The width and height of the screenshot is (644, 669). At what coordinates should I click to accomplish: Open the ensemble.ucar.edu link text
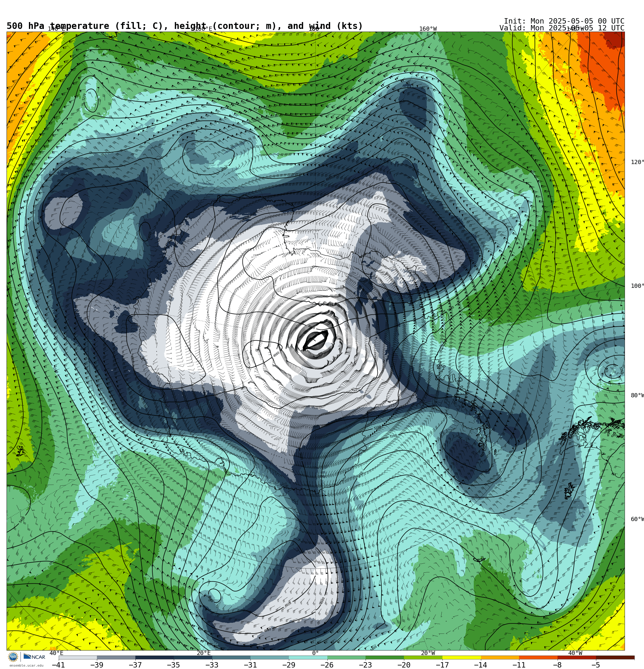26,666
